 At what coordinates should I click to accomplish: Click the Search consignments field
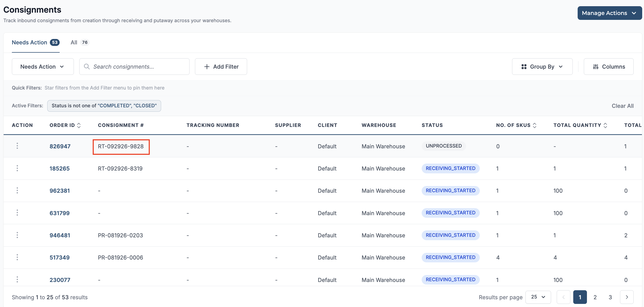click(x=134, y=67)
